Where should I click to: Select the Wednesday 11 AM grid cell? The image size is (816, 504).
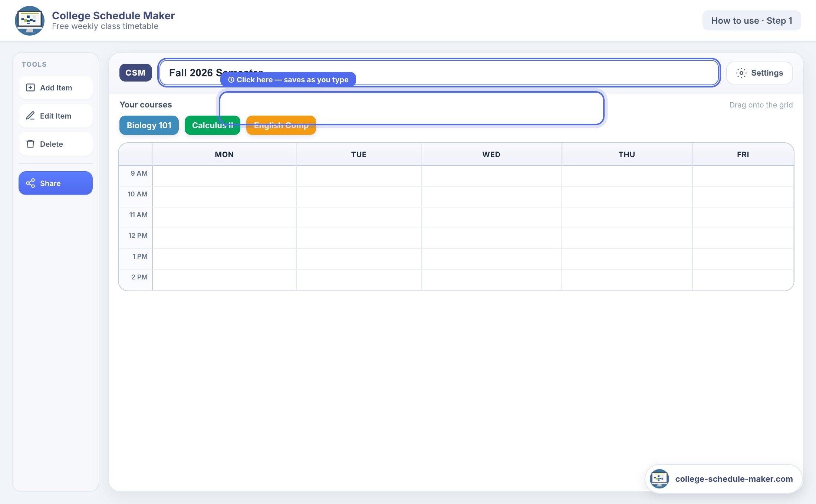[491, 218]
